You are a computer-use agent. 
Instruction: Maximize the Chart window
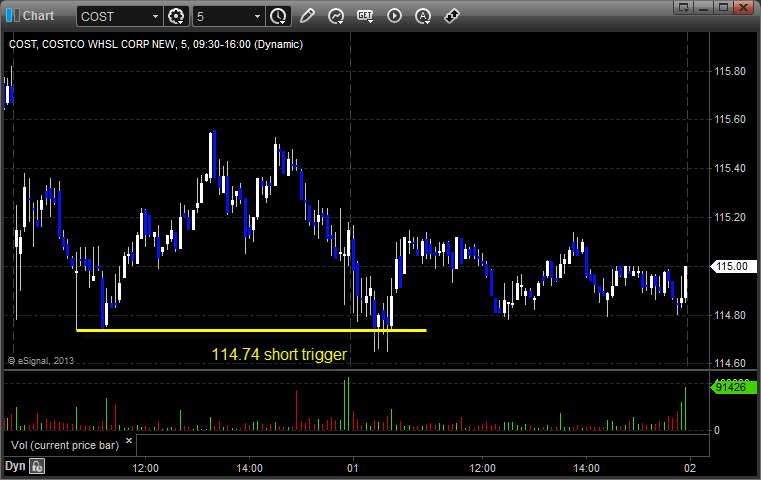(723, 7)
